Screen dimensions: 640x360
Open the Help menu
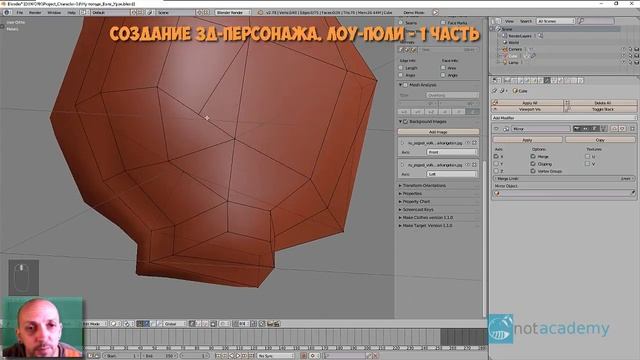(71, 13)
